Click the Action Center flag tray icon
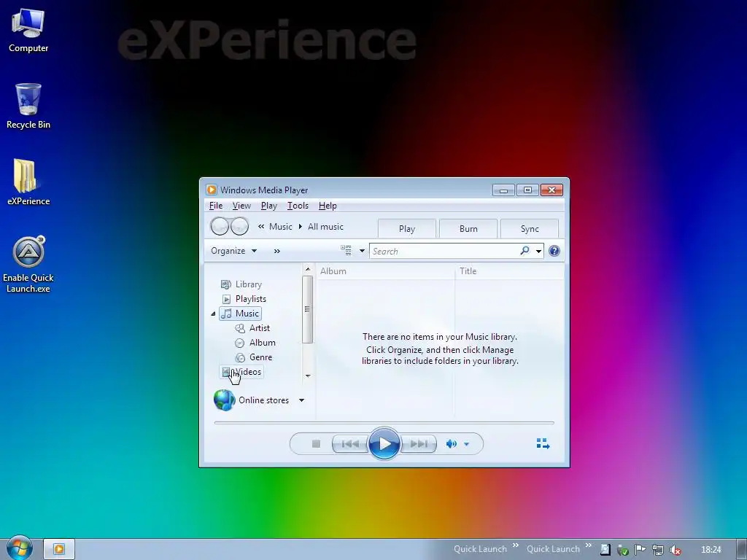The image size is (747, 560). click(640, 550)
